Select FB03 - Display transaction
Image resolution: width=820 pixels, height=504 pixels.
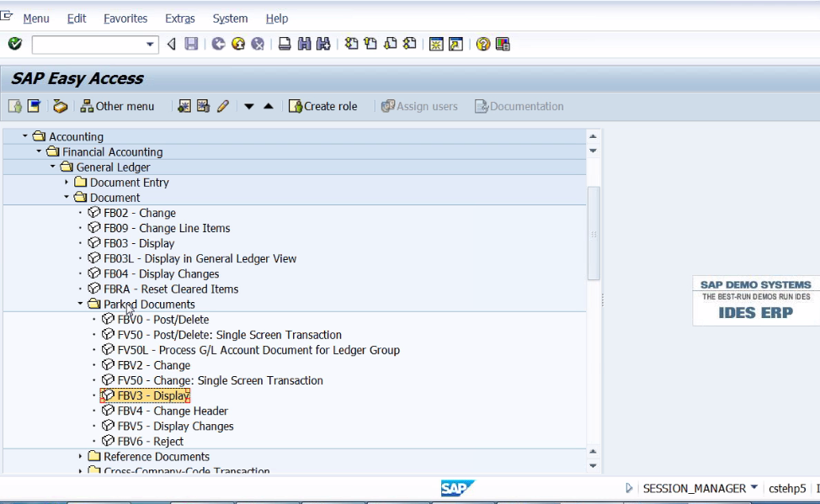coord(139,243)
